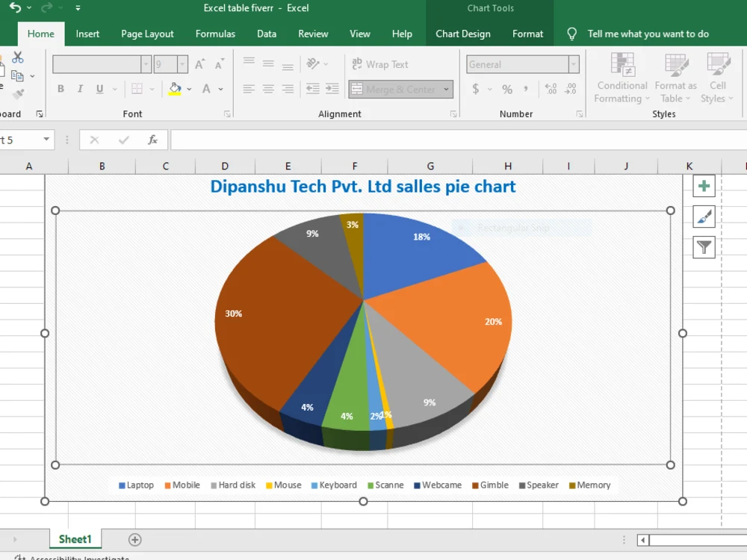Open Customize Quick Access Toolbar menu
Viewport: 747px width, 560px height.
click(78, 8)
